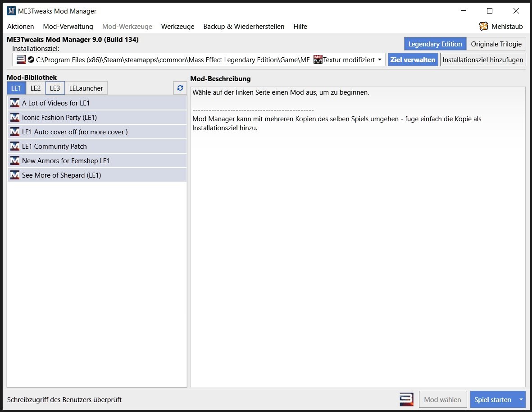Click the Mehlstaub profile icon

pos(483,26)
